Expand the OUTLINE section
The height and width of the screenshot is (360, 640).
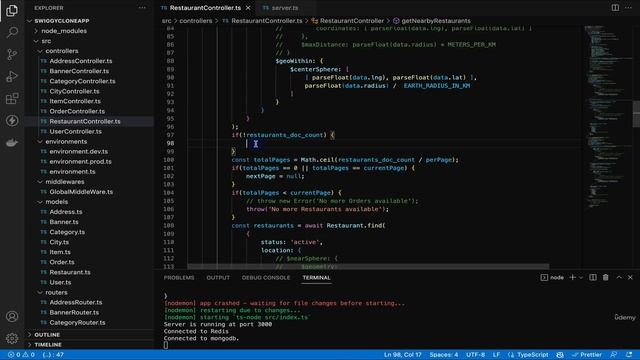[89, 335]
